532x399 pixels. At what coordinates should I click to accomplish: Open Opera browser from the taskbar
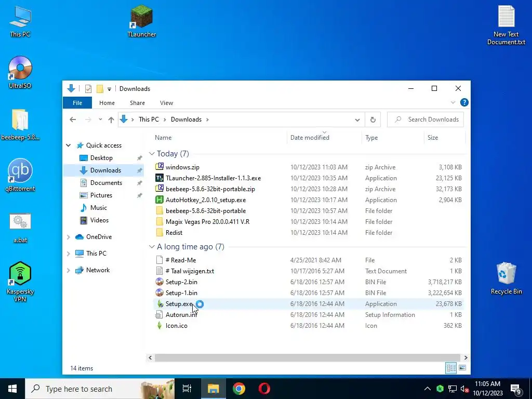tap(264, 389)
